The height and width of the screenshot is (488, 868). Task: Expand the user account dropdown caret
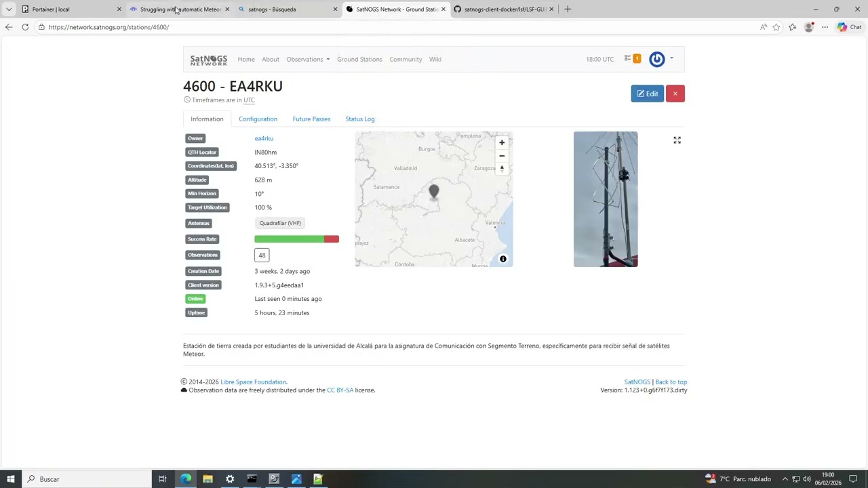click(671, 58)
